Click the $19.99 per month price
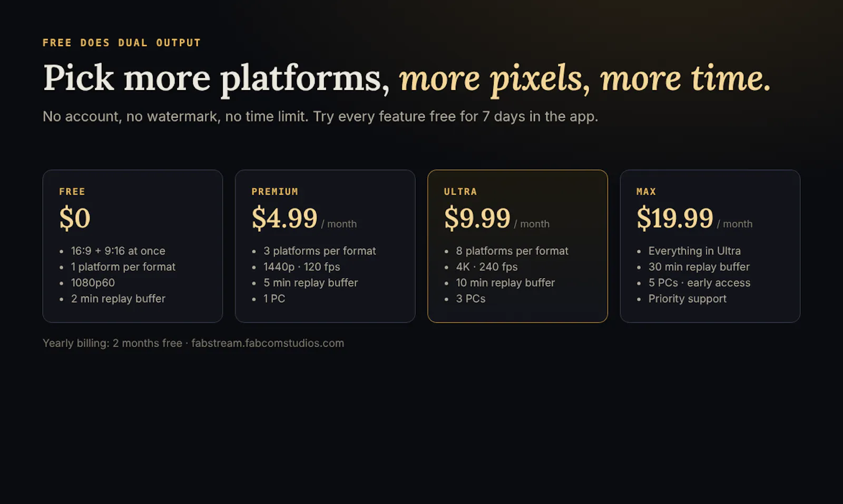 694,218
